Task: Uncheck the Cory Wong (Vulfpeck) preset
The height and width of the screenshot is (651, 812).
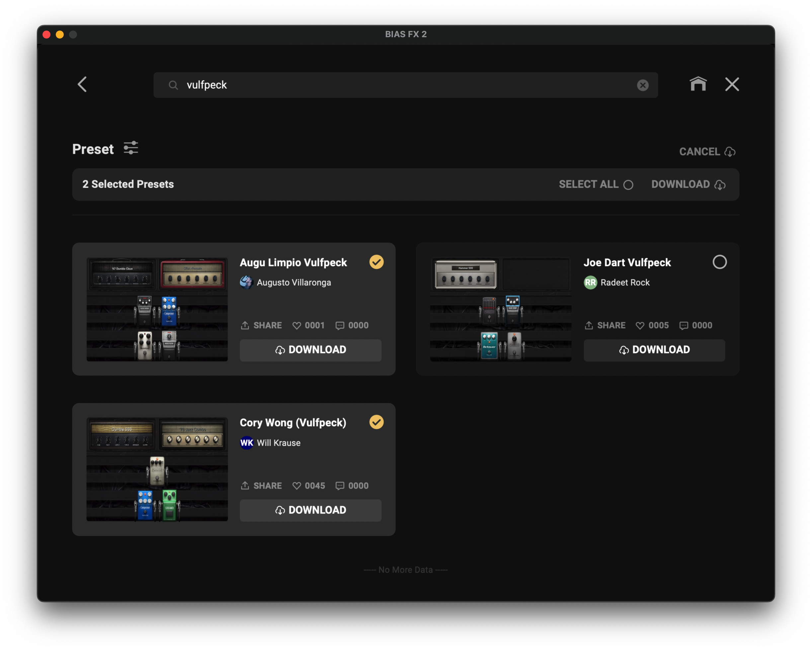Action: tap(376, 422)
